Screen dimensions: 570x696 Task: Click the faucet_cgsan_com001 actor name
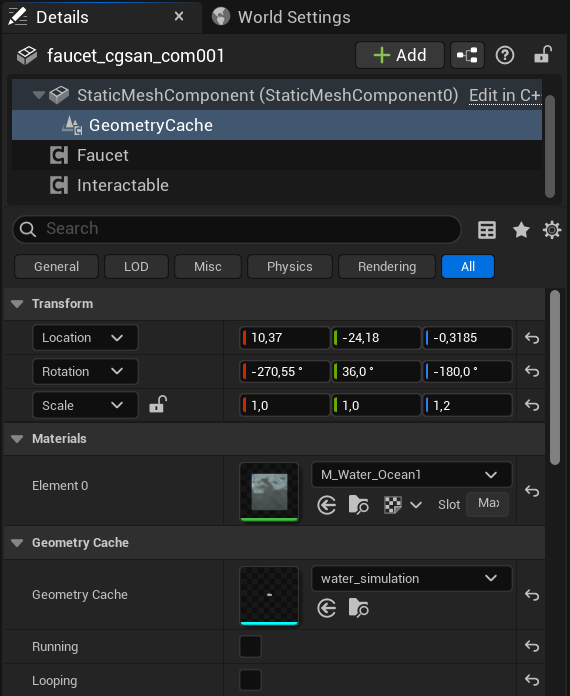[x=135, y=56]
